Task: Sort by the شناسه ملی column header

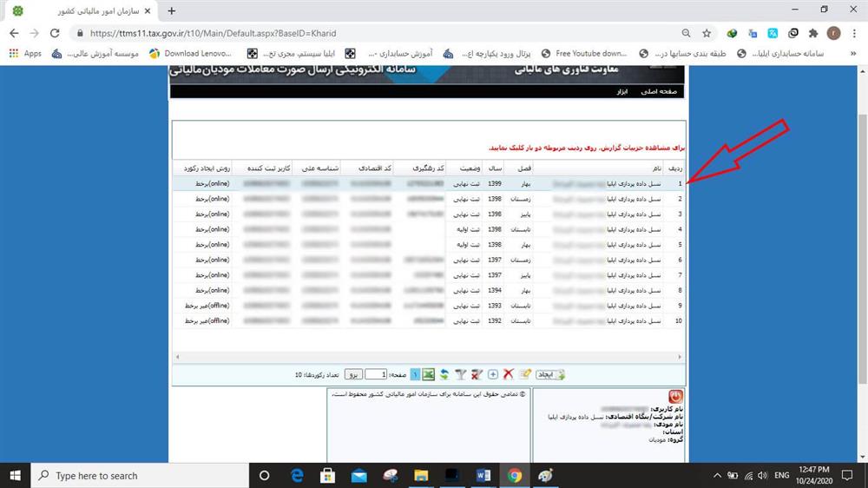Action: pyautogui.click(x=317, y=168)
